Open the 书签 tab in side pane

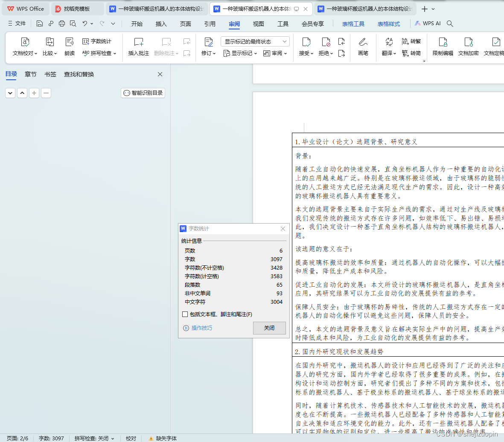[50, 74]
